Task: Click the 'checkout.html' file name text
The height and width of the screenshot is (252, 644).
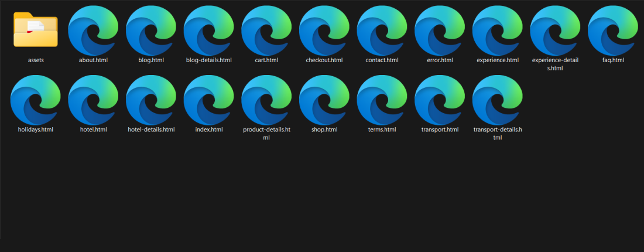Action: [x=324, y=60]
